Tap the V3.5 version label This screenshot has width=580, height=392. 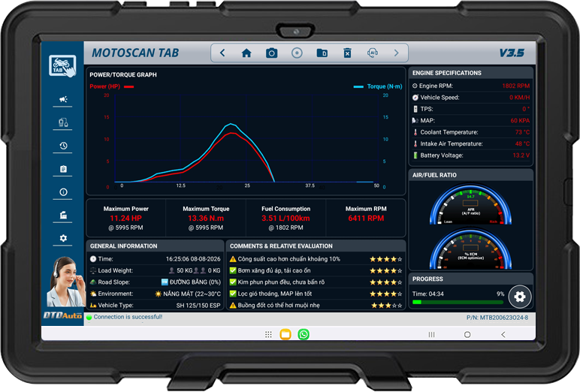click(x=512, y=53)
